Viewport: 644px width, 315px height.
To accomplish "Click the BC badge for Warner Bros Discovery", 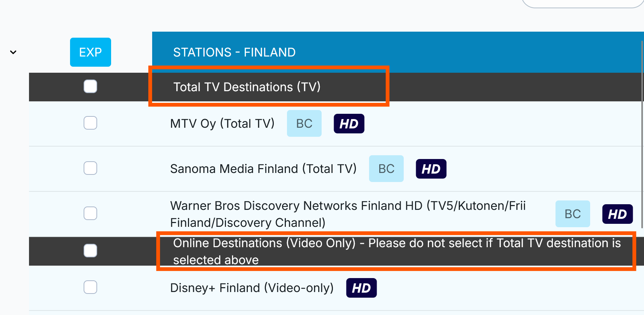I will click(x=572, y=214).
